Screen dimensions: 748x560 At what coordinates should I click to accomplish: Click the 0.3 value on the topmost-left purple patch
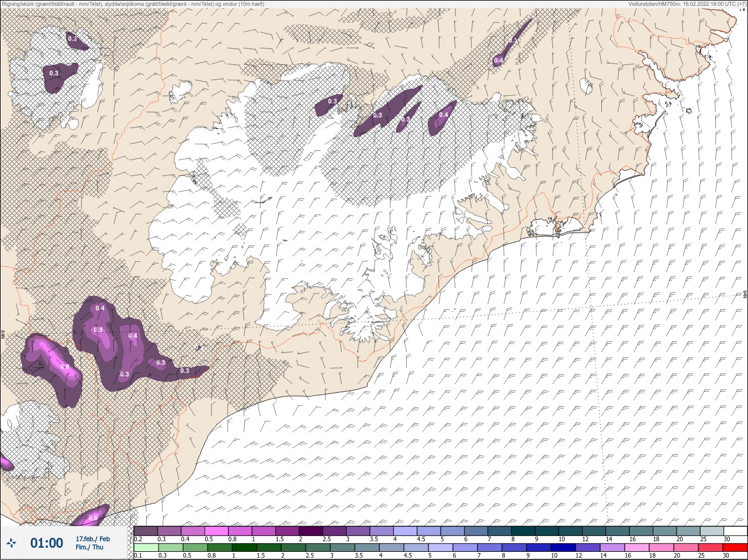[72, 39]
